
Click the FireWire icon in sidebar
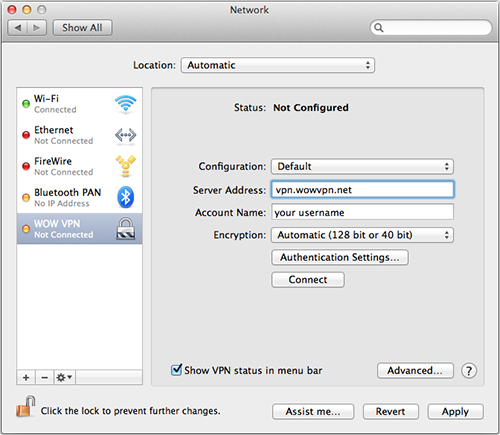coord(125,166)
